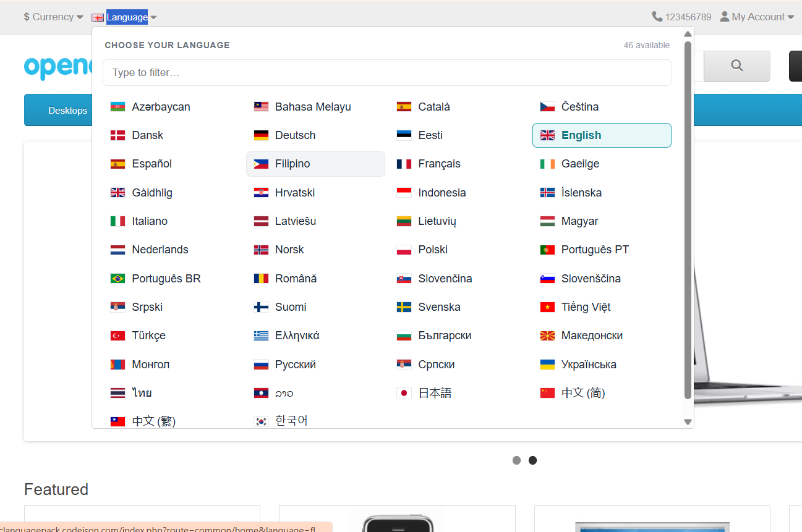Viewport: 802px width, 532px height.
Task: Open the Desktops menu
Action: coord(67,109)
